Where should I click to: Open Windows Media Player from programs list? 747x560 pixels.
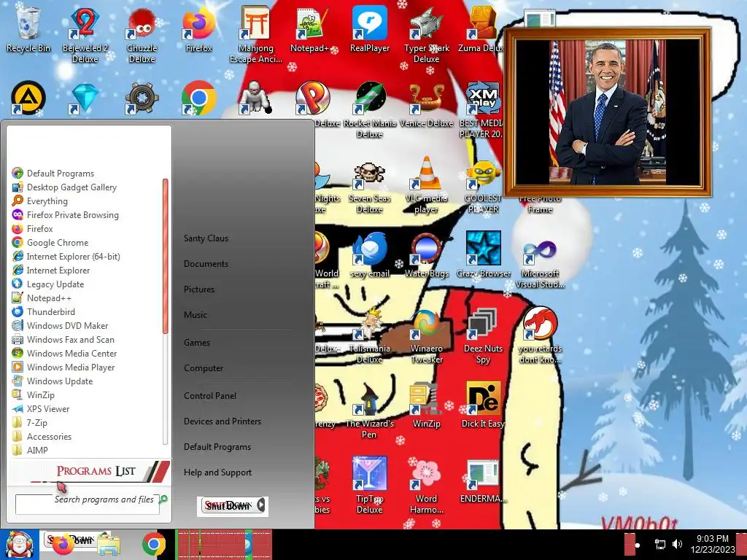coord(71,367)
